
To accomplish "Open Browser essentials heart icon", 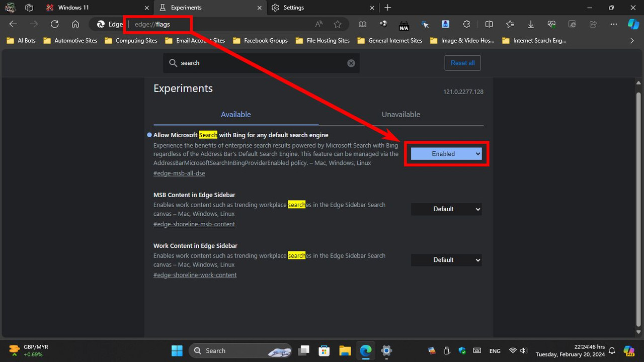I will coord(551,24).
